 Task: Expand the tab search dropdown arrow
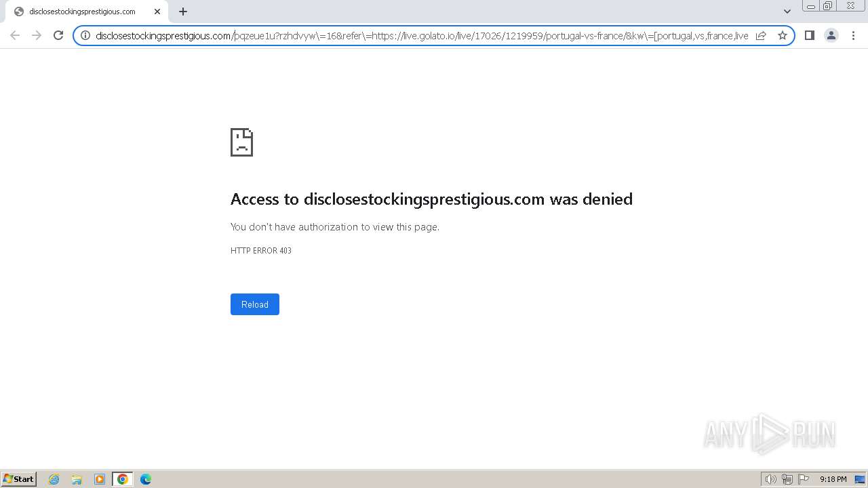(787, 12)
